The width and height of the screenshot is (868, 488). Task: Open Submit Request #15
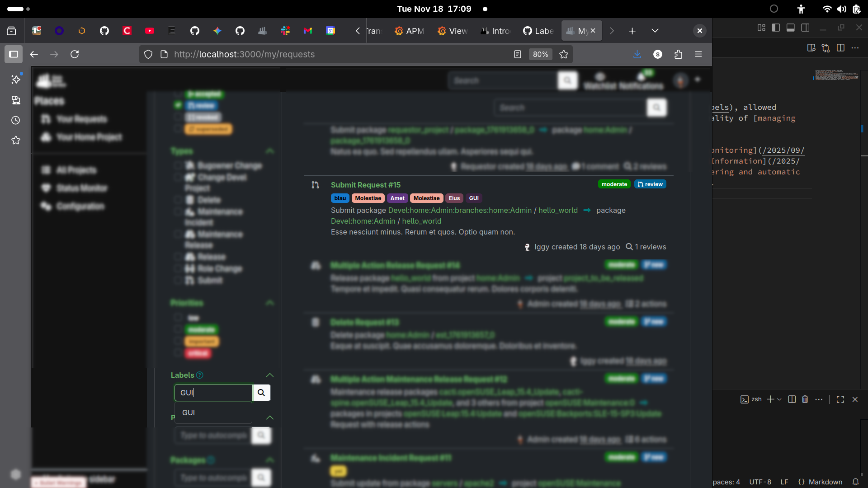(365, 185)
